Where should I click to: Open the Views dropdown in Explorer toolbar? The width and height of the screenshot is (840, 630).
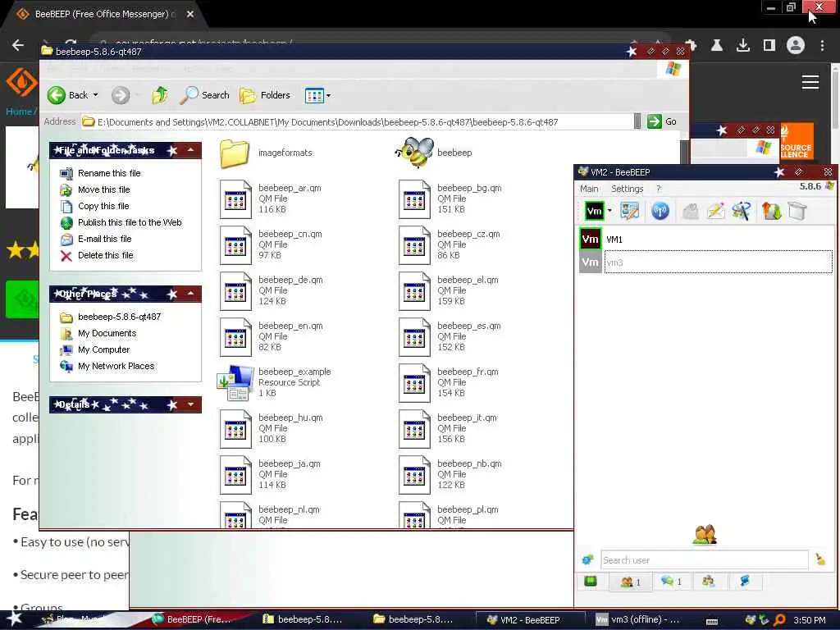click(317, 96)
